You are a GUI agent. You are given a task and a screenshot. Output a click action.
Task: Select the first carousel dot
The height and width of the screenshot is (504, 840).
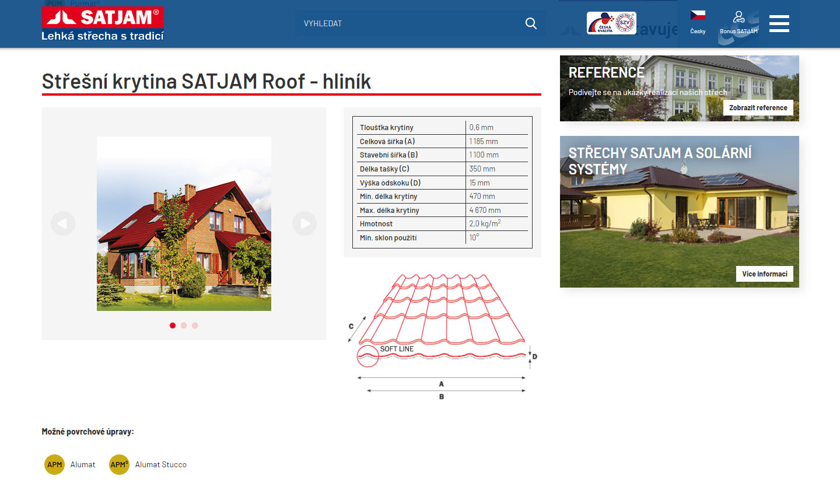(x=173, y=325)
